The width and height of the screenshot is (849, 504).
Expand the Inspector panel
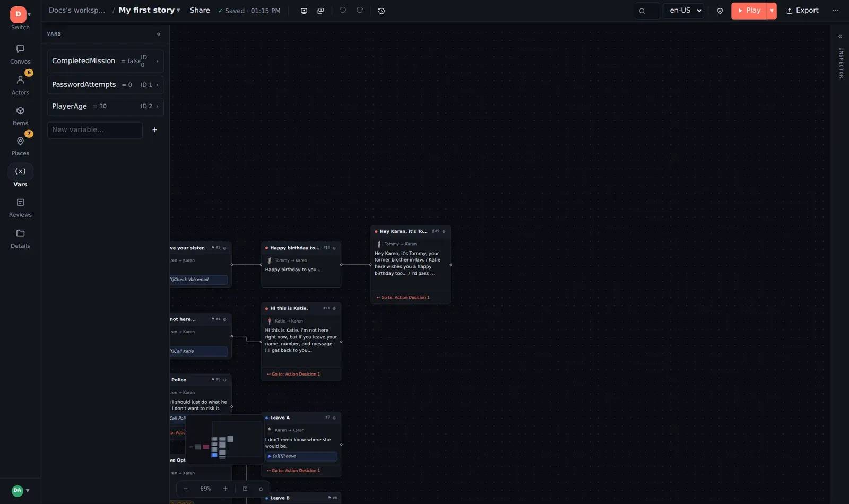(841, 37)
